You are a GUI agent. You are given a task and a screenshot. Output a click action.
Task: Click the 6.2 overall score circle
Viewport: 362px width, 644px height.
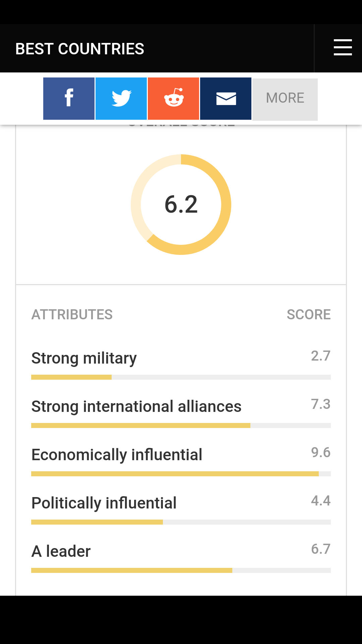[x=181, y=204]
